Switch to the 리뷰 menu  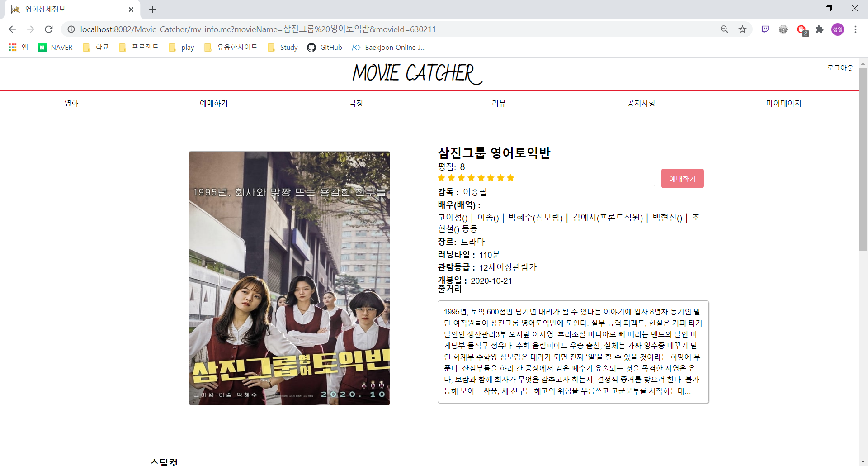point(499,103)
